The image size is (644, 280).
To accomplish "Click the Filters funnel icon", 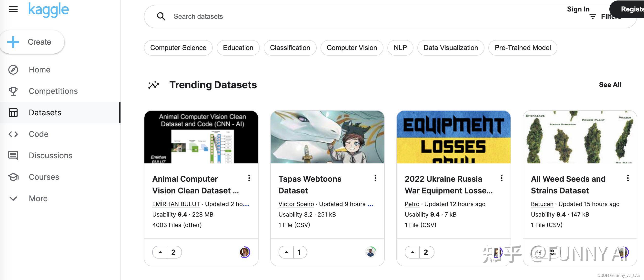I will tap(593, 17).
